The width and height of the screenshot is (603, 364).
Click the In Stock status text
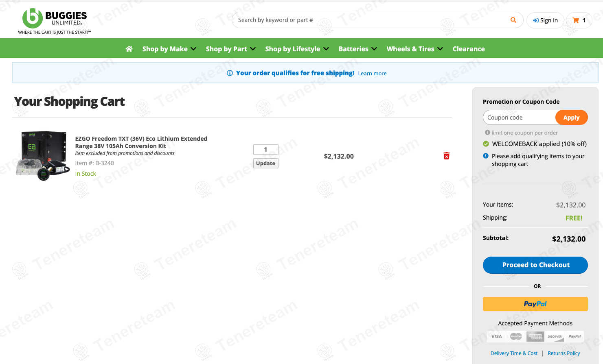86,174
